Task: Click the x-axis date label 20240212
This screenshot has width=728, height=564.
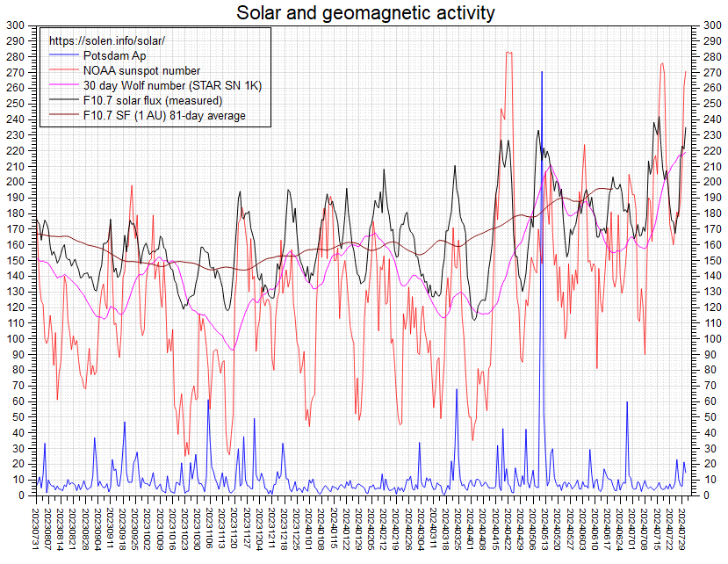Action: [383, 529]
